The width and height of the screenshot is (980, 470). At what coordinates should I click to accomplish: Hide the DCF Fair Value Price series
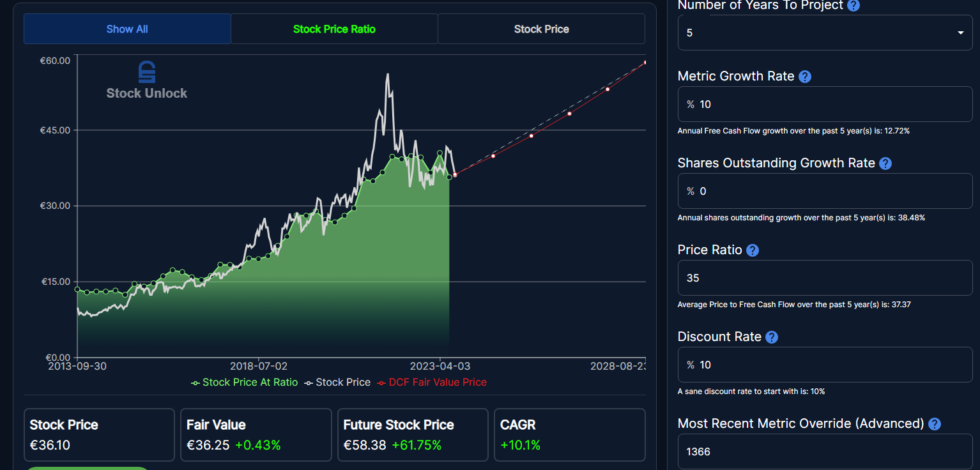[x=431, y=383]
